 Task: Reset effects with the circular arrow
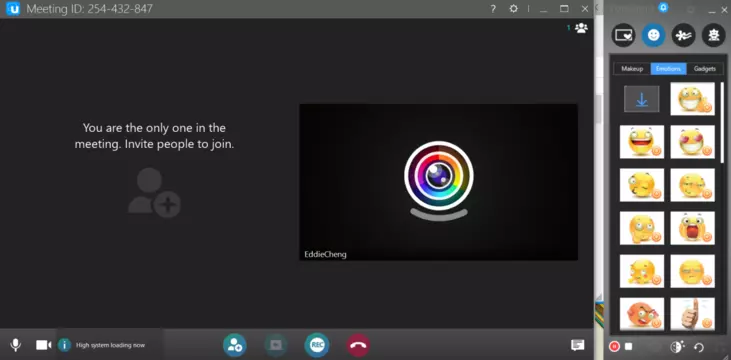[x=698, y=347]
